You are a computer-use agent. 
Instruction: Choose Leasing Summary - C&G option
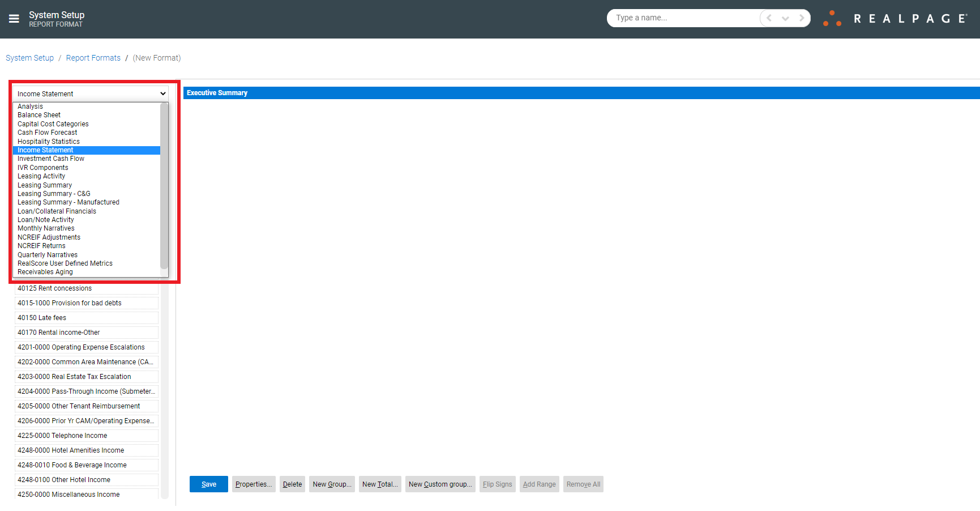[87, 194]
